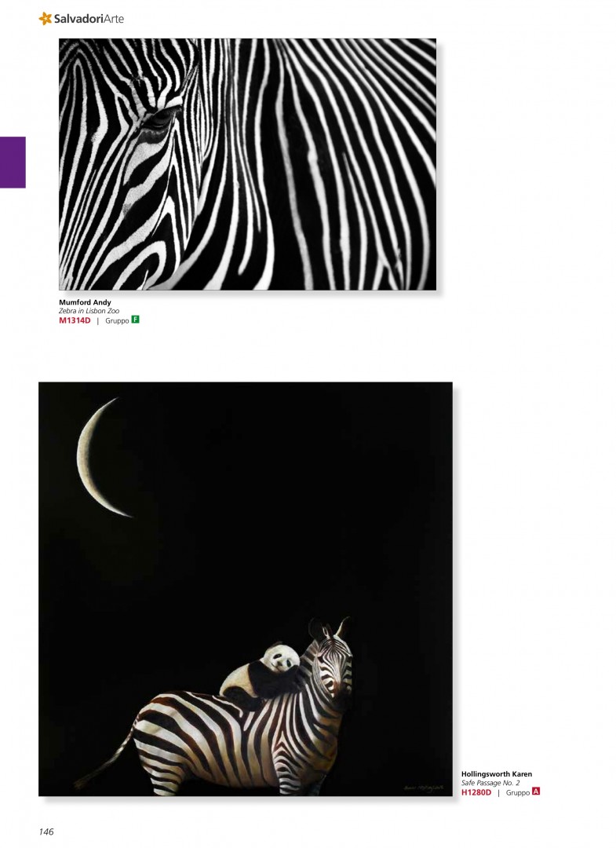This screenshot has height=848, width=616.
Task: Open the Zebra in Lisbon Zoo photograph
Action: coord(247,164)
